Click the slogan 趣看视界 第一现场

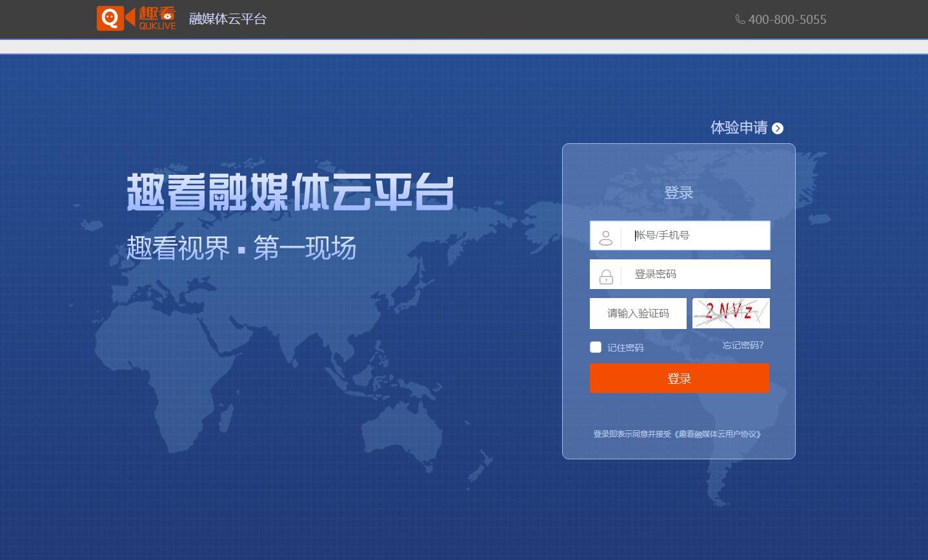(x=241, y=248)
